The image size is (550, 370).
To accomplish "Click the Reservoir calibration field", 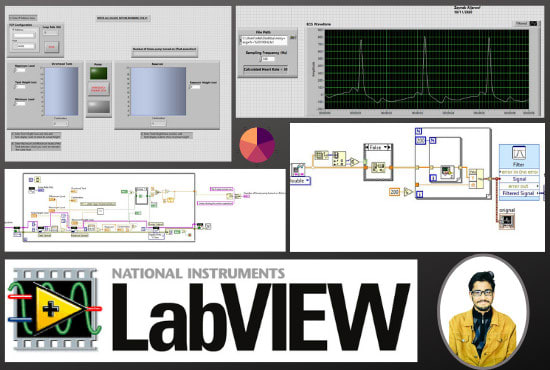I will click(x=158, y=123).
